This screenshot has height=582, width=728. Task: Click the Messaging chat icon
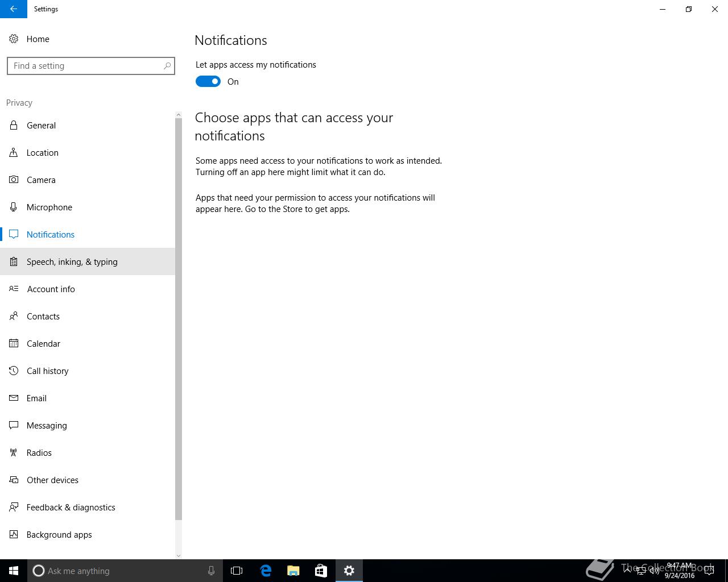pos(14,425)
